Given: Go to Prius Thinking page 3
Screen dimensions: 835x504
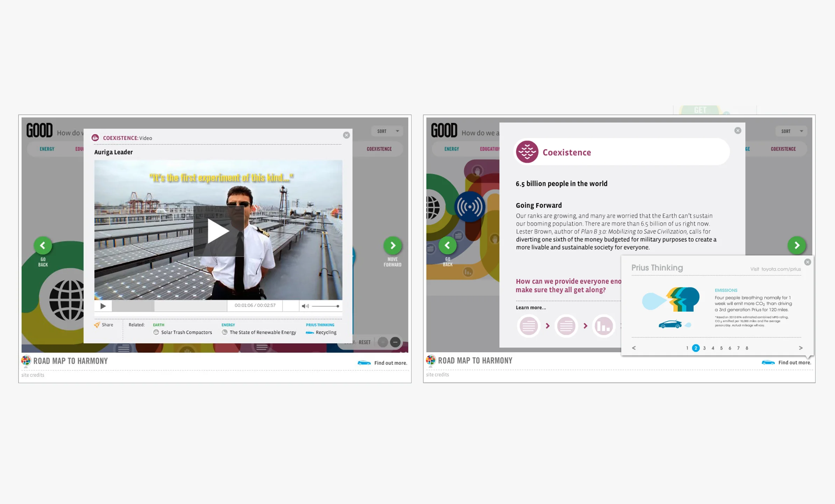Looking at the screenshot, I should tap(704, 348).
